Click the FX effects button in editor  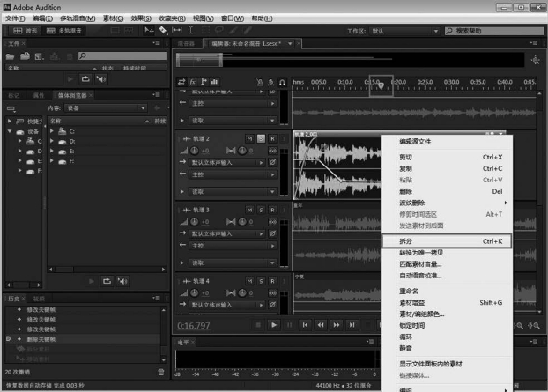pos(193,82)
